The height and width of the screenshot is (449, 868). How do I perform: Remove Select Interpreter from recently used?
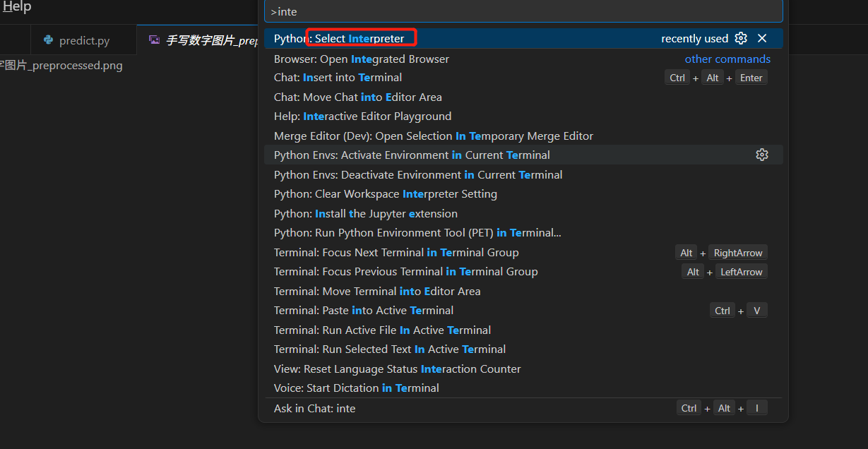coord(762,38)
